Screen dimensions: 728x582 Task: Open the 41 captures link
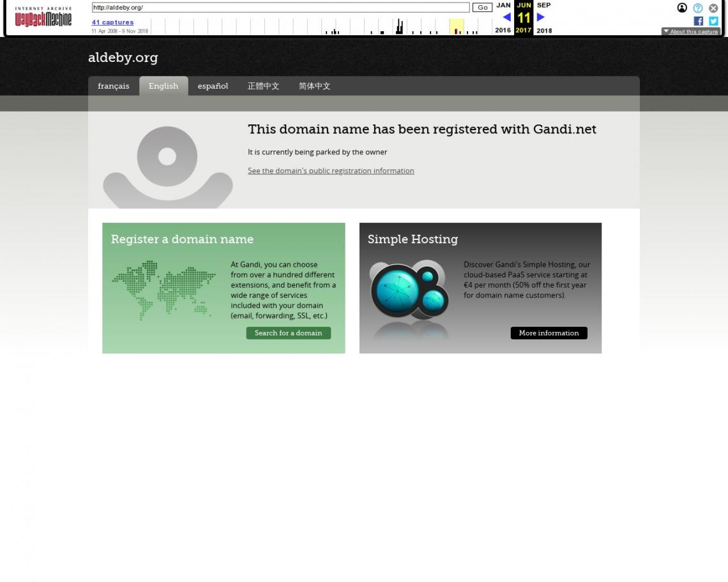[113, 22]
